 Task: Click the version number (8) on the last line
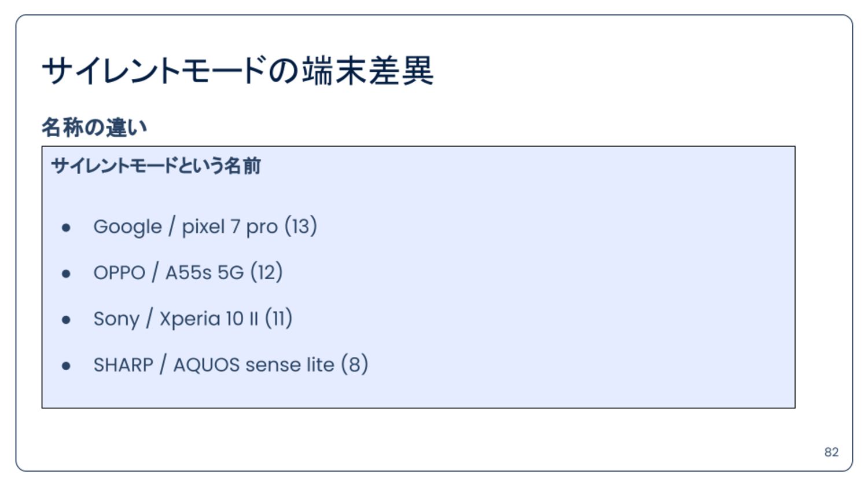click(x=355, y=365)
